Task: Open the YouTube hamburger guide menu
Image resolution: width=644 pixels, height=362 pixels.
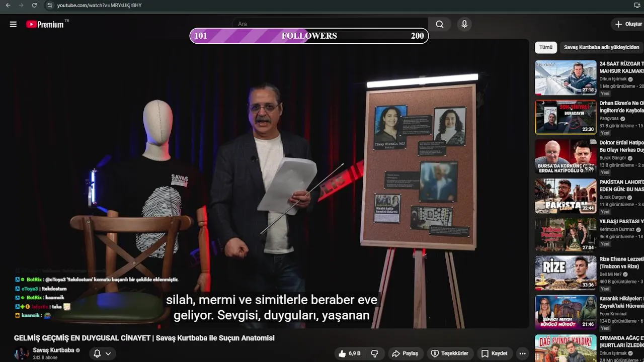Action: pyautogui.click(x=13, y=24)
